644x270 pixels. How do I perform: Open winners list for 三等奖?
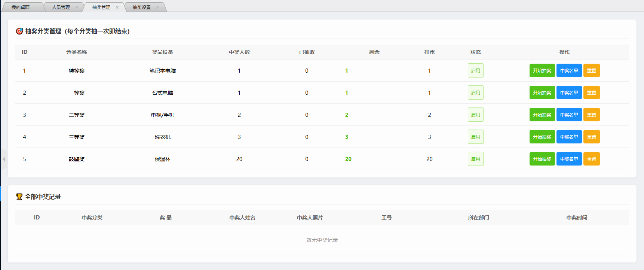[x=569, y=137]
